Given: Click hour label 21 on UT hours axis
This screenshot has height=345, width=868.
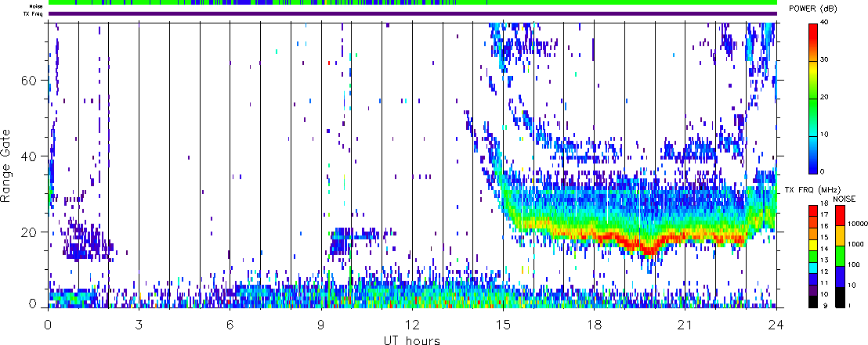Looking at the screenshot, I should click(x=685, y=324).
